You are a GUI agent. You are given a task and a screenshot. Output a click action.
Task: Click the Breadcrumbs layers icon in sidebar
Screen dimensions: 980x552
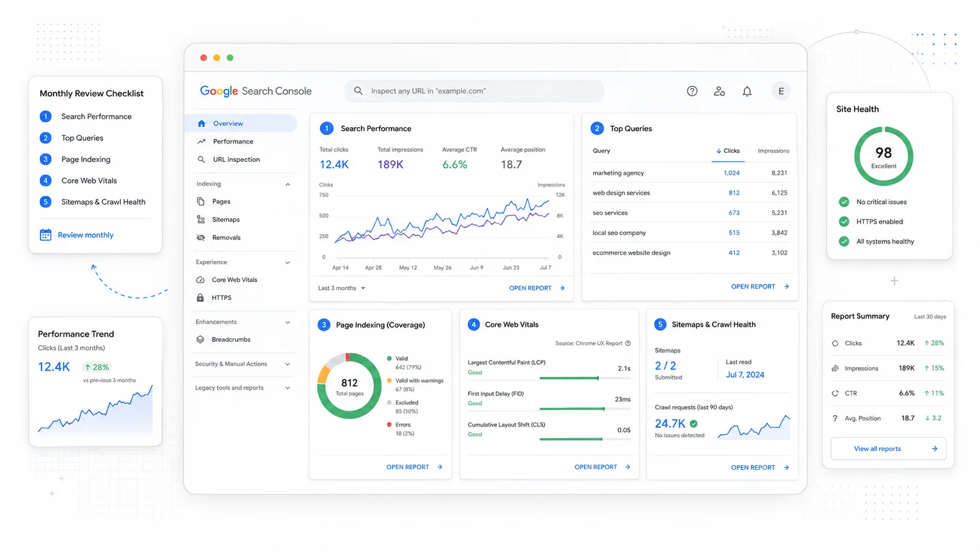pyautogui.click(x=200, y=340)
